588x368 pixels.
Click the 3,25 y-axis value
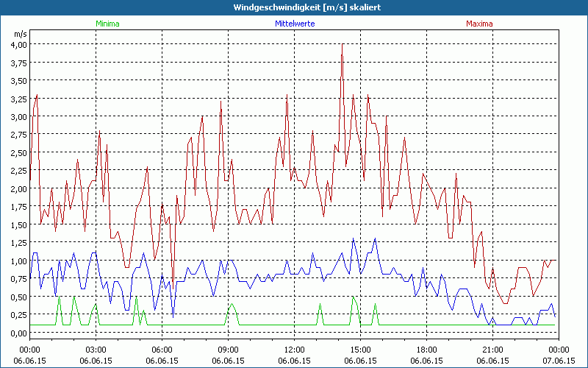(x=18, y=99)
